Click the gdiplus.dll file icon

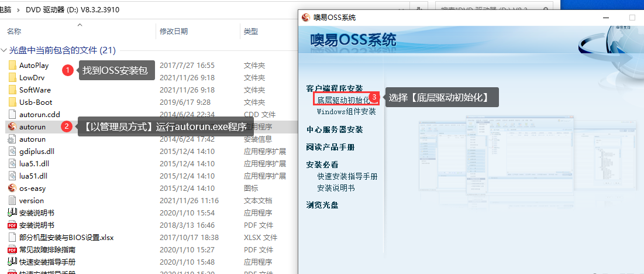(x=13, y=151)
